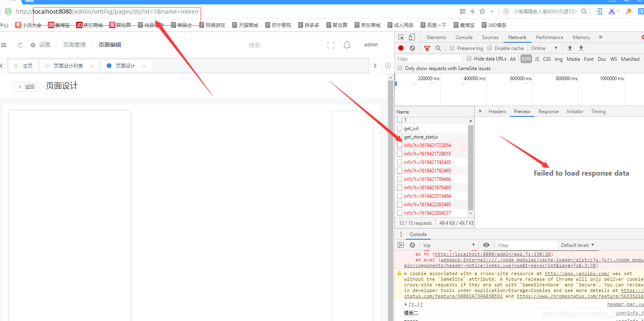Filter network requests by JS type
This screenshot has height=321, width=644.
click(537, 59)
